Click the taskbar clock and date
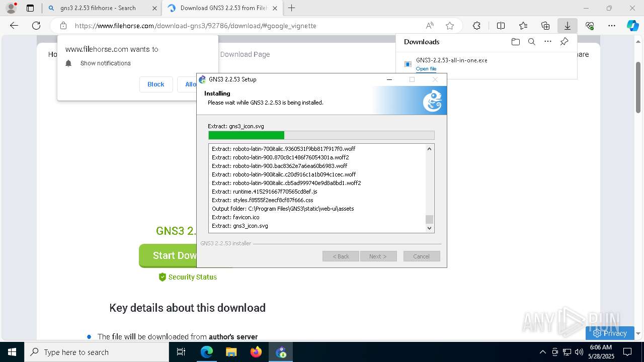The width and height of the screenshot is (644, 362). pyautogui.click(x=600, y=352)
